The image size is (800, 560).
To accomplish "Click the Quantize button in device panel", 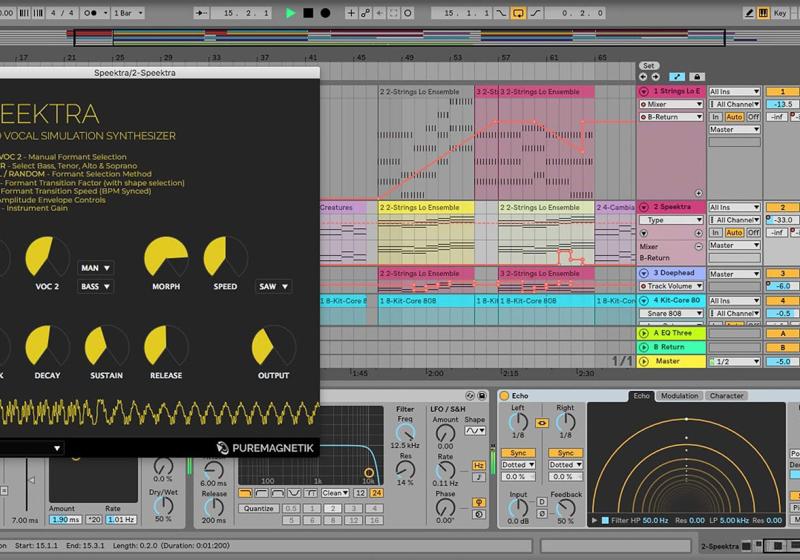I will [x=257, y=508].
